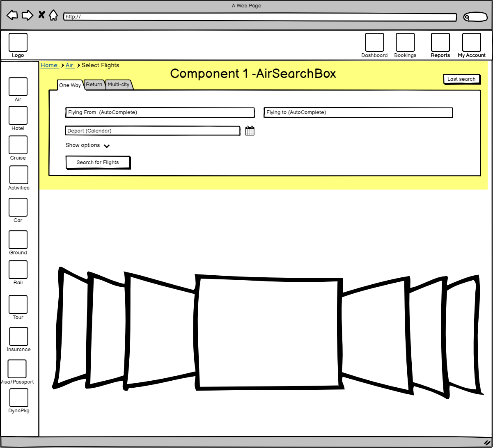This screenshot has height=448, width=493.
Task: Click the Flying to autocomplete field
Action: [x=358, y=112]
